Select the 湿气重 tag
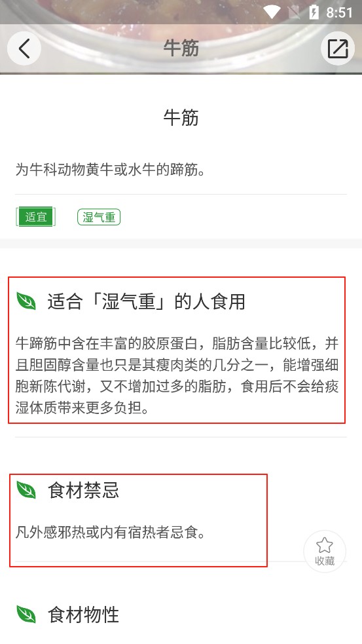Viewport: 362px width, 644px height. point(99,217)
